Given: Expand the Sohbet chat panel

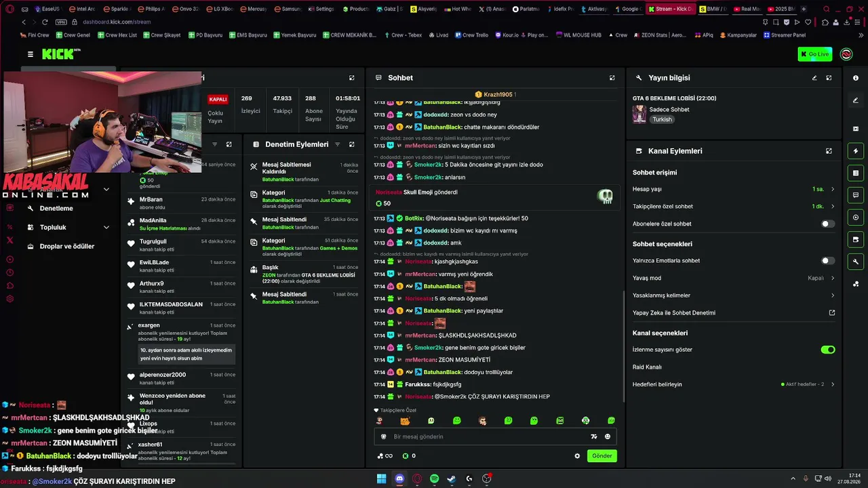Looking at the screenshot, I should 612,78.
